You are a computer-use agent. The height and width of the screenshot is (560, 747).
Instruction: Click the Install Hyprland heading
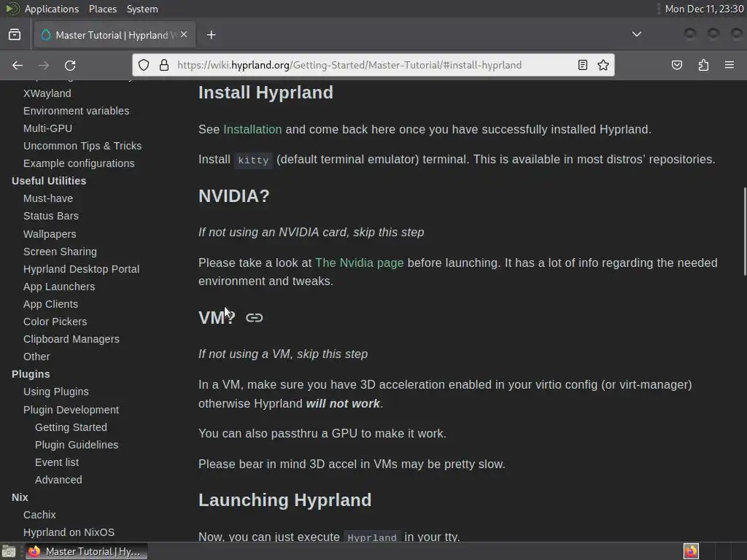point(266,93)
